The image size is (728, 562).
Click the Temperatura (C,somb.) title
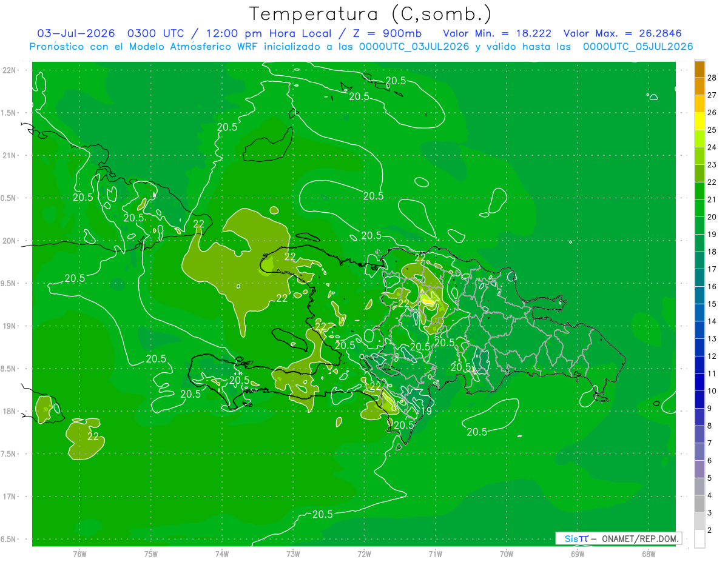click(x=371, y=14)
